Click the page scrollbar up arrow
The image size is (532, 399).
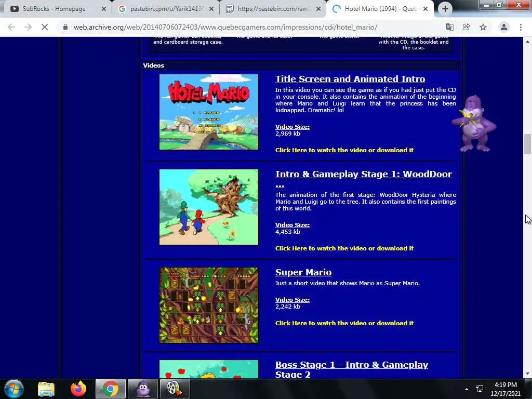click(x=528, y=42)
